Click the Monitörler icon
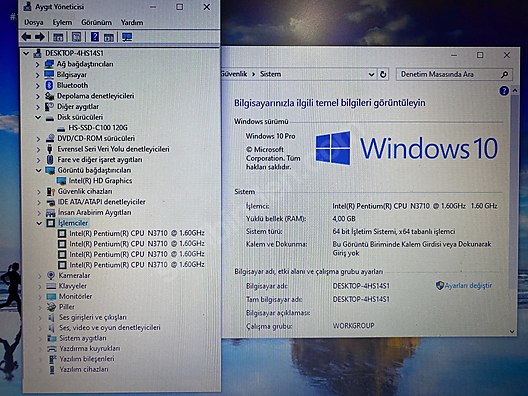This screenshot has height=396, width=528. click(51, 297)
